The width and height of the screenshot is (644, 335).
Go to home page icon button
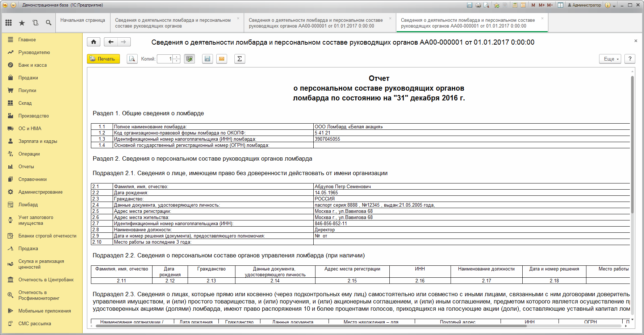pos(93,42)
